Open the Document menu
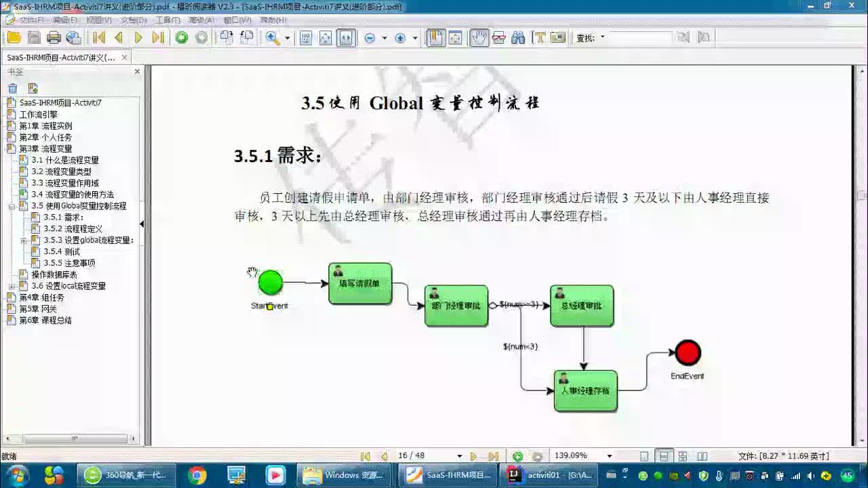The width and height of the screenshot is (868, 488). point(134,20)
